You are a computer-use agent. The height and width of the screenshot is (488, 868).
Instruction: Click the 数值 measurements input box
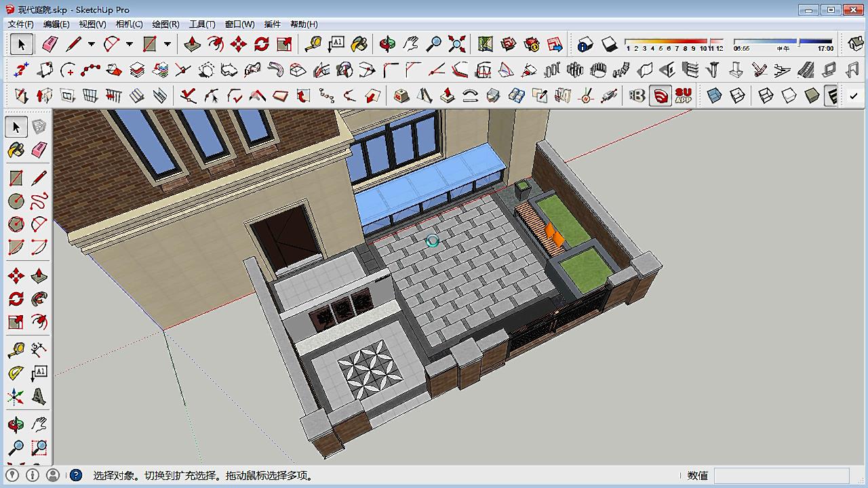tap(781, 476)
